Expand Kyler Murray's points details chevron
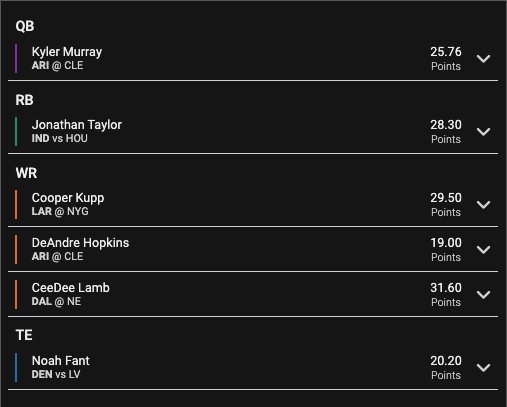This screenshot has height=407, width=507. coord(483,59)
